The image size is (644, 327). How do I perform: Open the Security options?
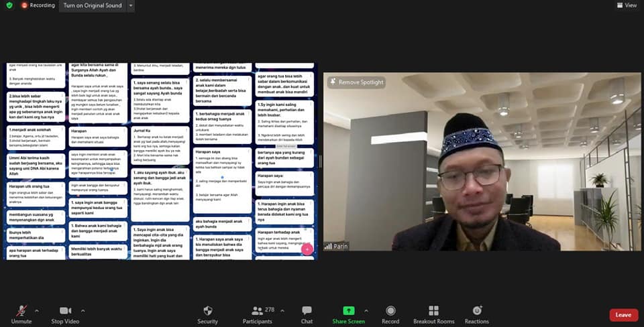point(207,314)
